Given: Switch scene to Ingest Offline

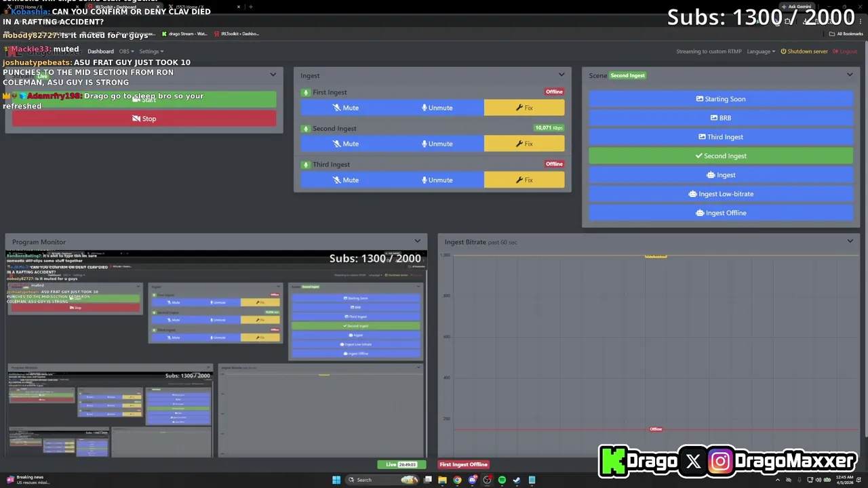Looking at the screenshot, I should (x=721, y=213).
